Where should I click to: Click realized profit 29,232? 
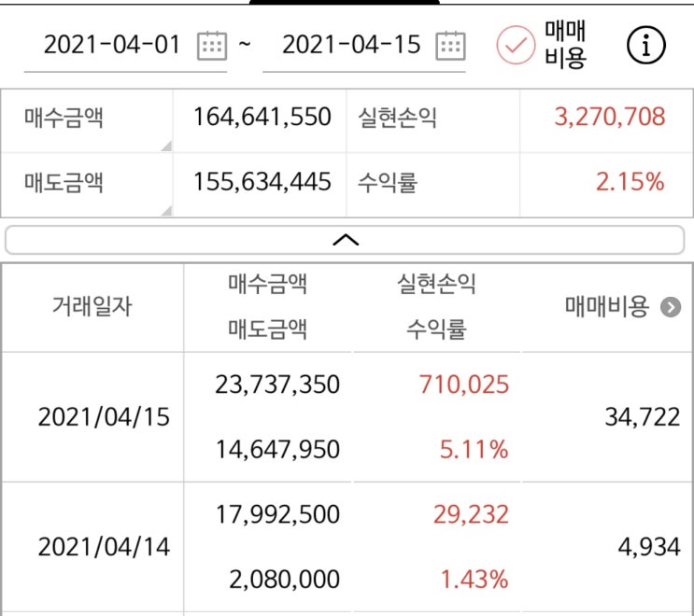[471, 514]
